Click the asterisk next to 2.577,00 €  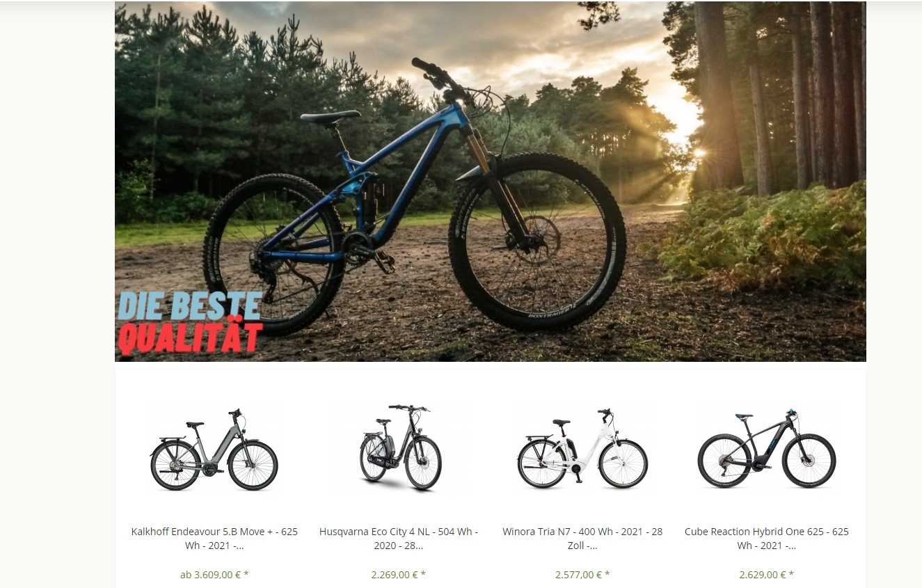pos(607,575)
